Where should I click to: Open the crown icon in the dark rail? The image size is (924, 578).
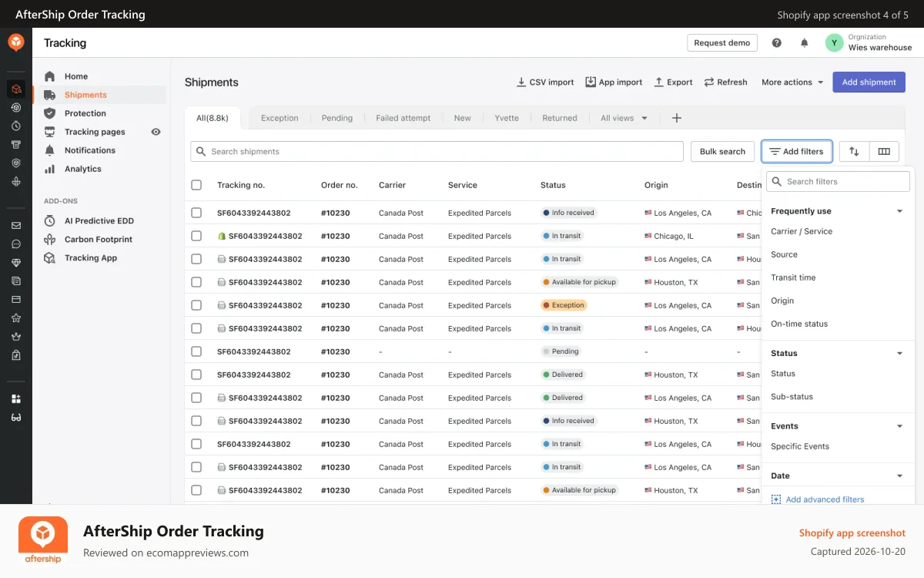coord(16,336)
